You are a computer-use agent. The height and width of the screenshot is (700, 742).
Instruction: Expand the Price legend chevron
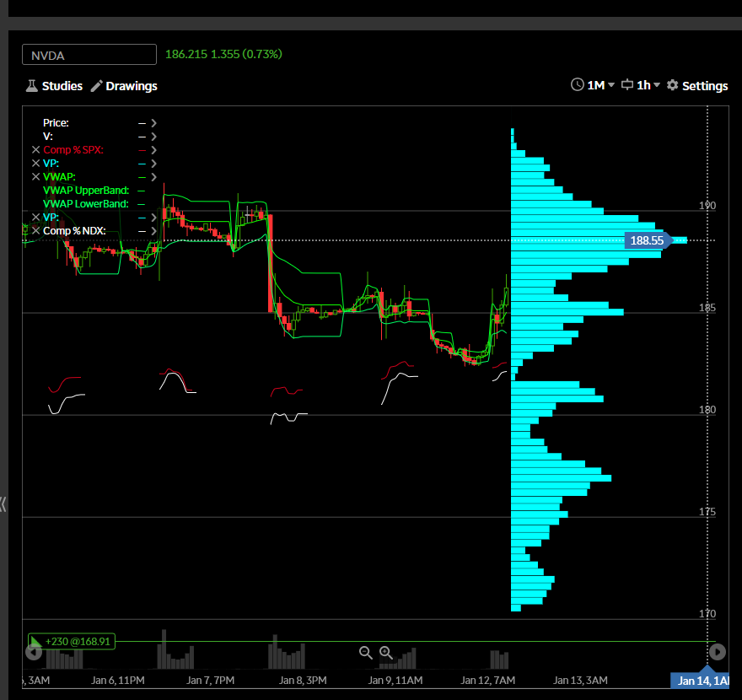[154, 123]
